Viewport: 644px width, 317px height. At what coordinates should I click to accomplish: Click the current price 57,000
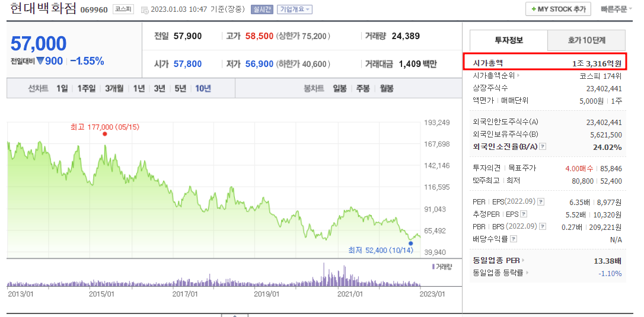tap(38, 44)
